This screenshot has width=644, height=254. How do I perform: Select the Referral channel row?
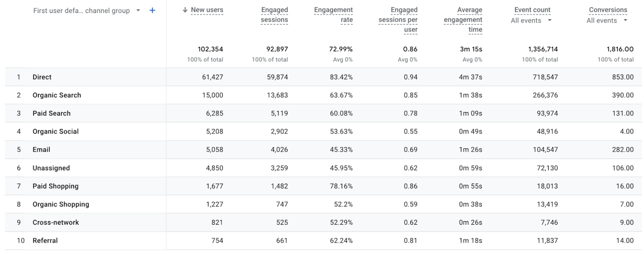tap(323, 241)
